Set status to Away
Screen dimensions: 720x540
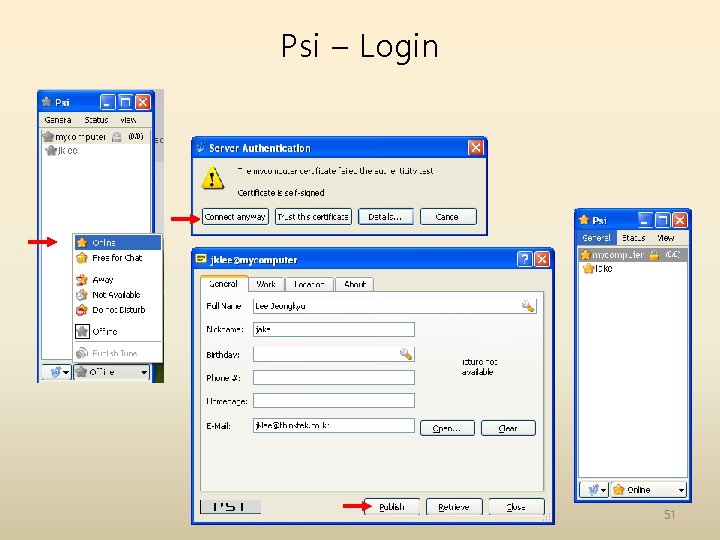118,280
